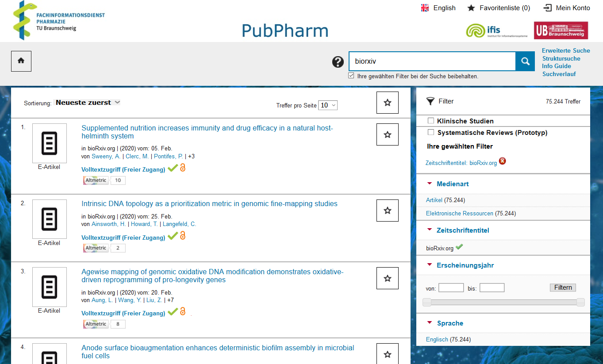Click the ifis institute logo

[x=496, y=31]
